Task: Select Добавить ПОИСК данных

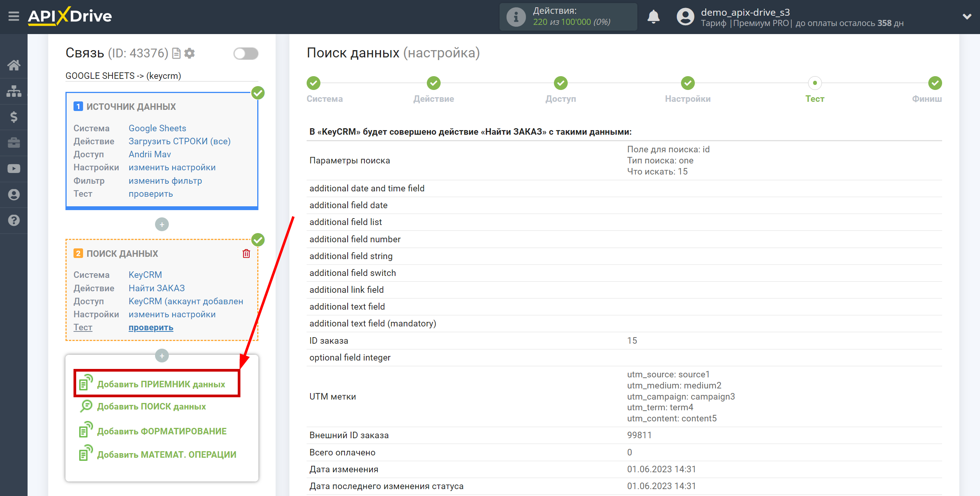Action: click(151, 406)
